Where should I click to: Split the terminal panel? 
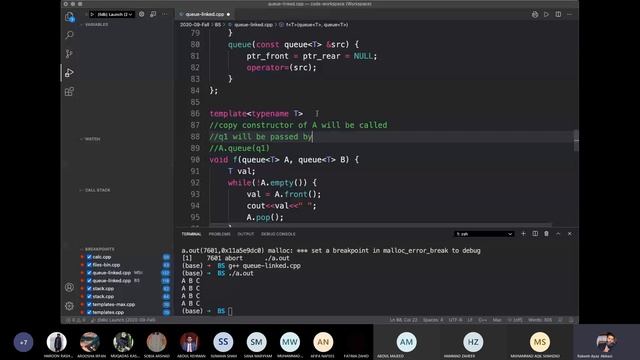(535, 234)
